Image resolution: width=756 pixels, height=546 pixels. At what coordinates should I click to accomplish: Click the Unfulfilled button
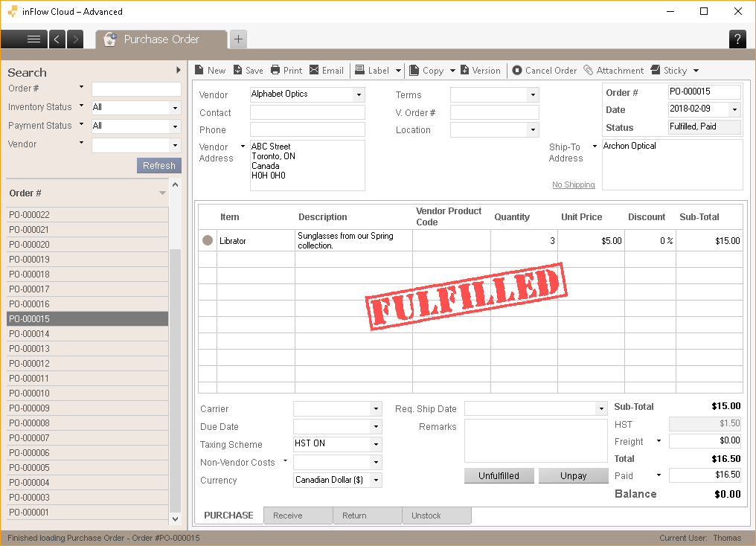point(499,475)
